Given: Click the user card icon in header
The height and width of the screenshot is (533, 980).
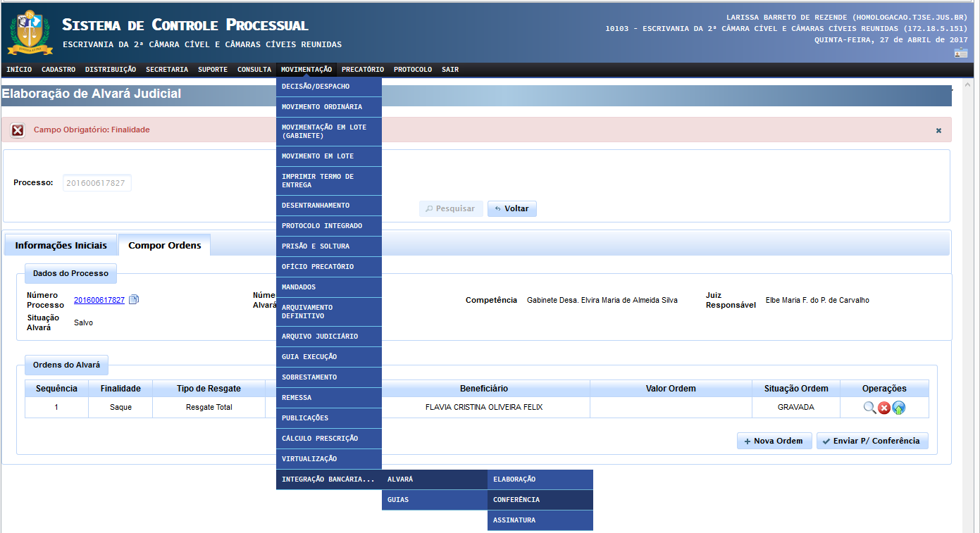Looking at the screenshot, I should tap(961, 53).
